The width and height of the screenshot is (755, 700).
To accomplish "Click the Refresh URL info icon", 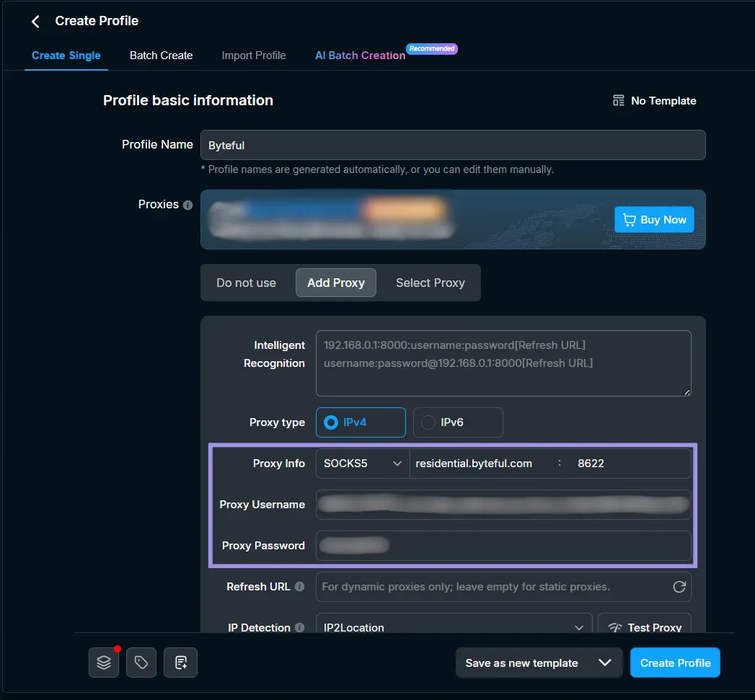I will click(299, 586).
